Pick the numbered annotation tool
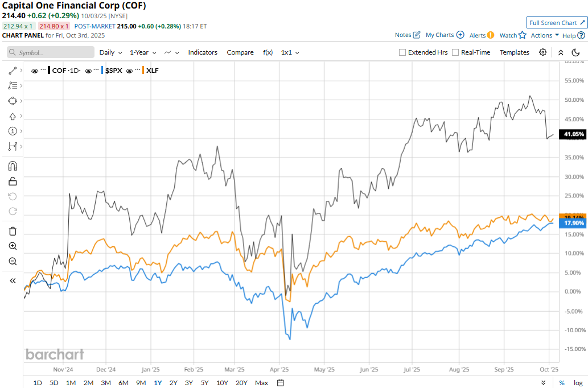The image size is (588, 388). coord(13,131)
